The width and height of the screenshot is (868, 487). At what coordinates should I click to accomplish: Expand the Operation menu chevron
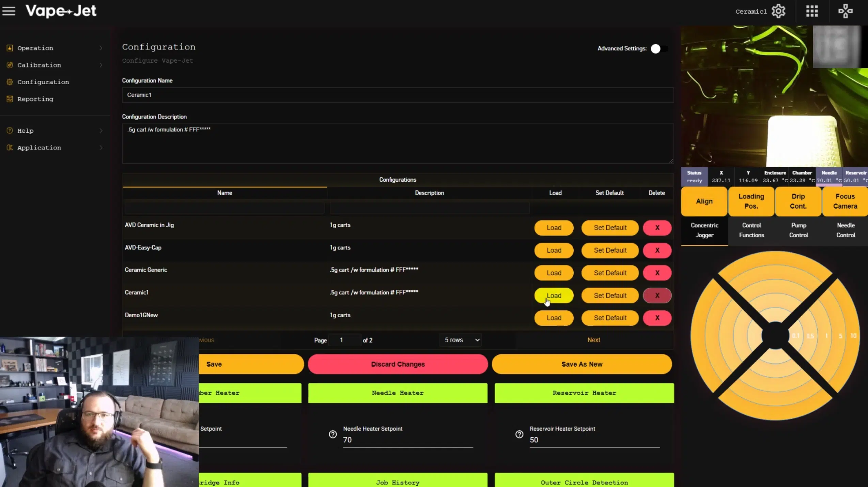[101, 48]
